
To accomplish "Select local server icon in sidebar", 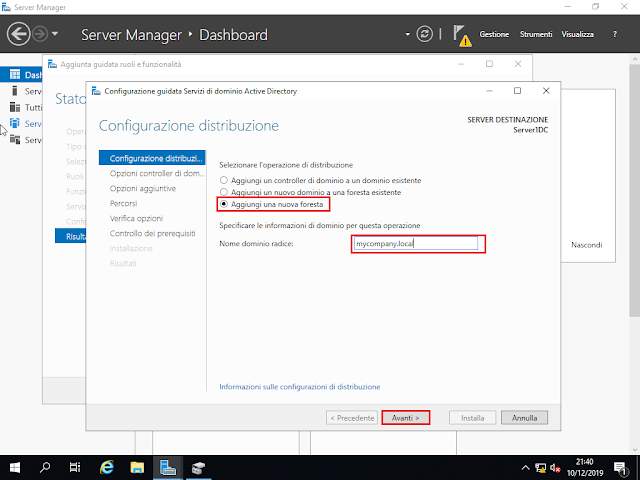I will pos(15,91).
